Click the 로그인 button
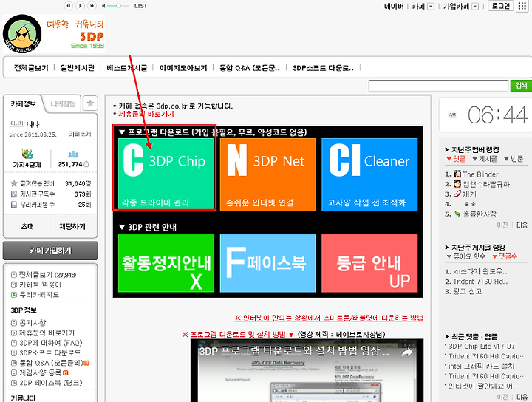532x402 pixels. (501, 6)
